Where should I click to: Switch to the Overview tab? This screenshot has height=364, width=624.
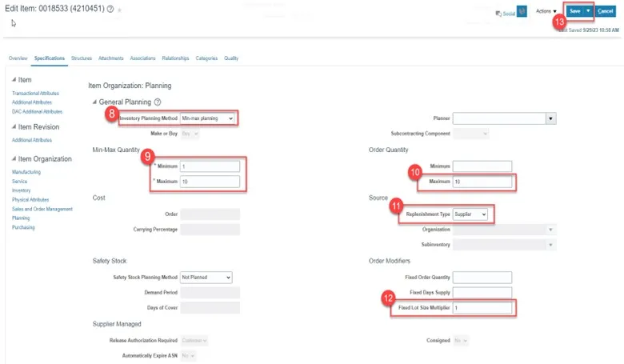(18, 58)
